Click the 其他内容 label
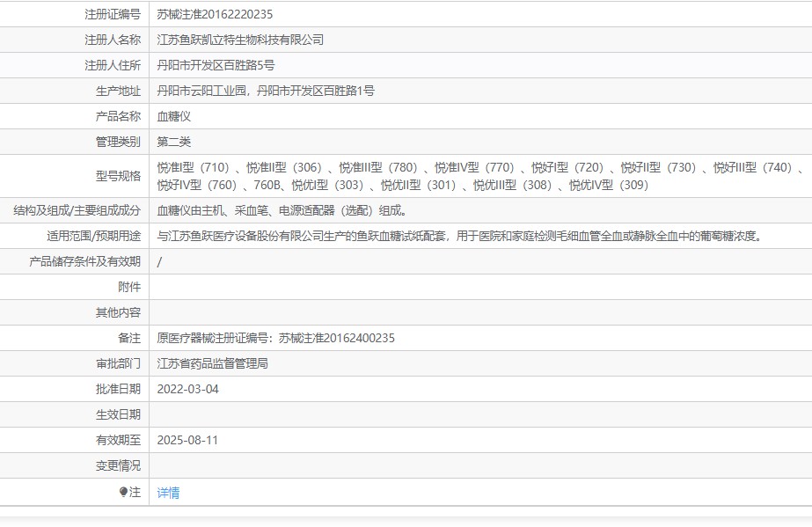The width and height of the screenshot is (812, 527). [118, 312]
